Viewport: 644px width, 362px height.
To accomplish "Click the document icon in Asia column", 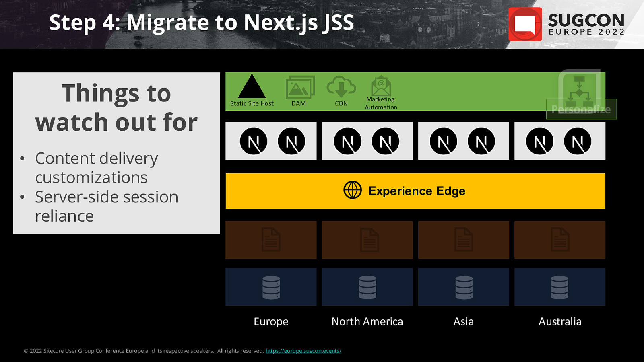I will [x=464, y=240].
